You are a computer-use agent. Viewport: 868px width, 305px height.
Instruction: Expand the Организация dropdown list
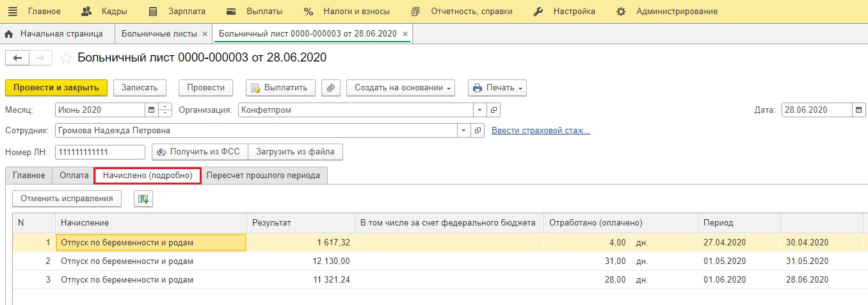pos(479,110)
